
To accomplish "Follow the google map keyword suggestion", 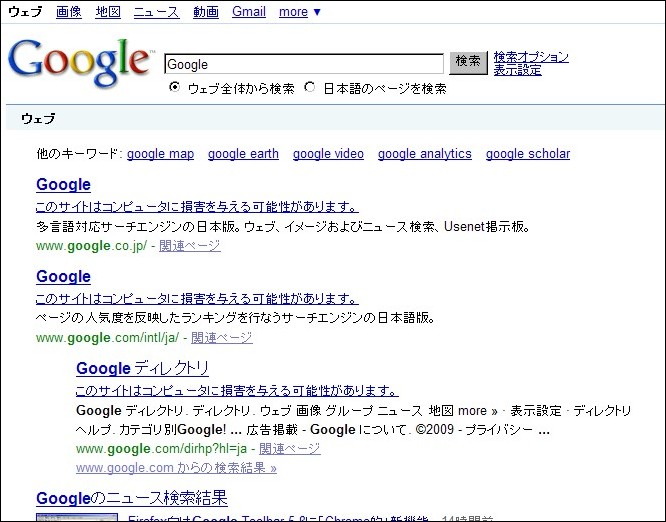I will (x=161, y=154).
